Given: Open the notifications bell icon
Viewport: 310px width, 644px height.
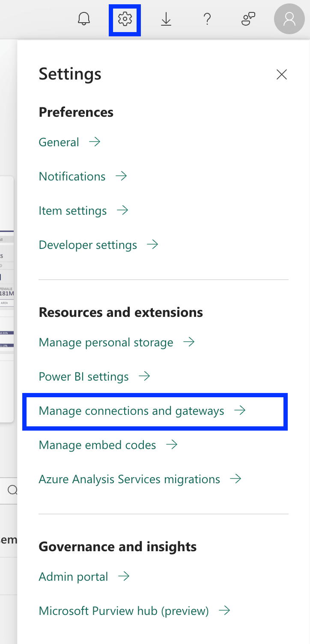Looking at the screenshot, I should 84,19.
